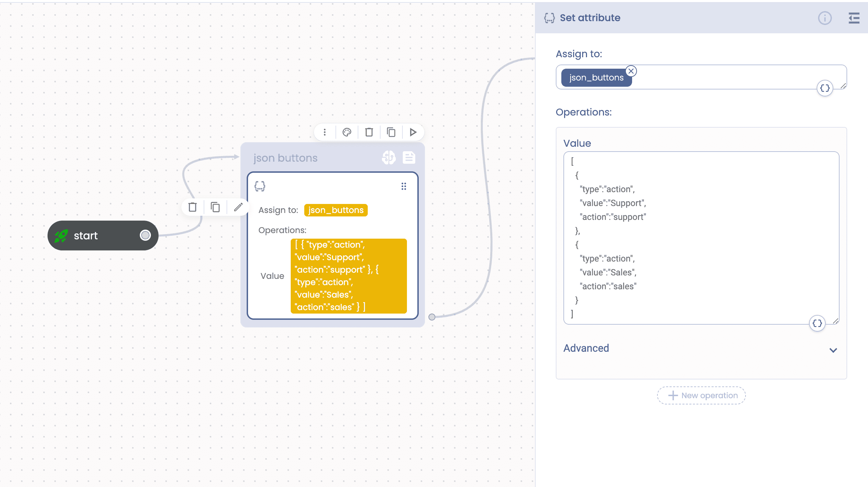The height and width of the screenshot is (487, 868).
Task: Copy the action using the small duplicate icon
Action: (215, 207)
